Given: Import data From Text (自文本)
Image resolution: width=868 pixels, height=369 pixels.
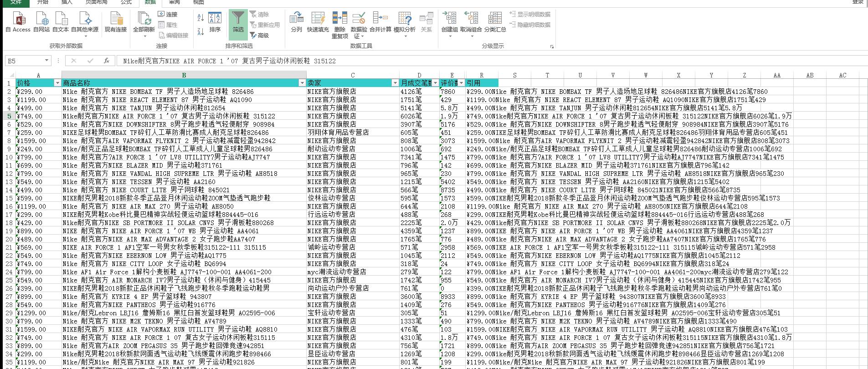Looking at the screenshot, I should pos(61,22).
